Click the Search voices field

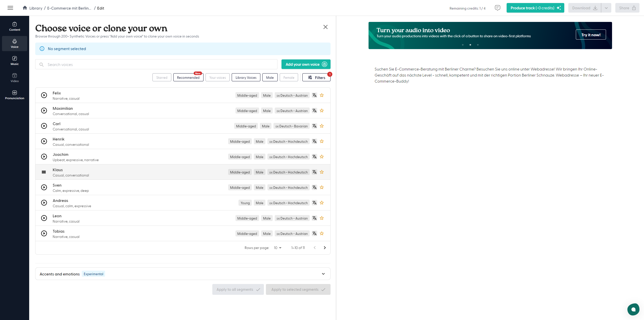(156, 64)
